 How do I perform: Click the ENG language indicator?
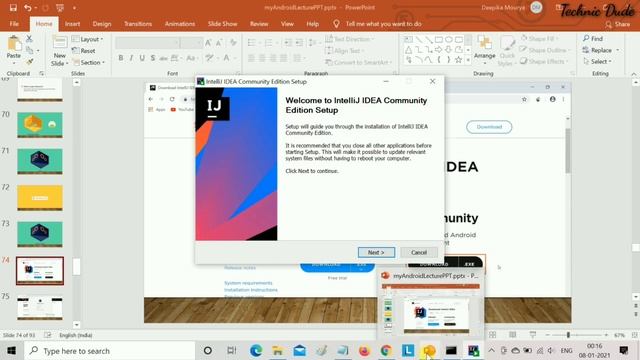pos(566,351)
